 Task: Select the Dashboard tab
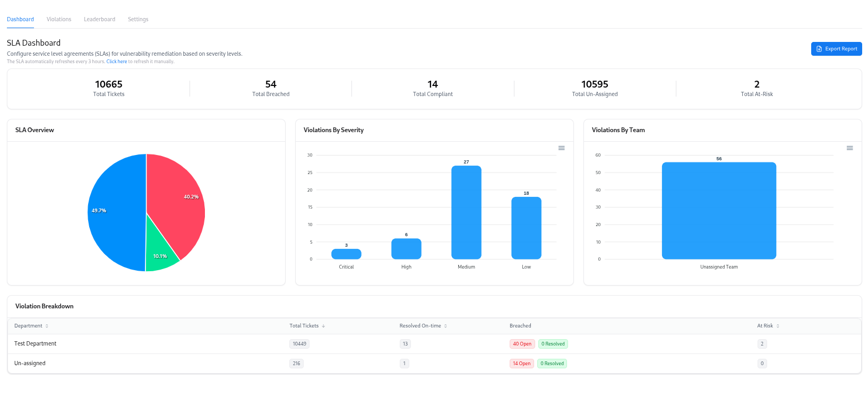[x=20, y=20]
